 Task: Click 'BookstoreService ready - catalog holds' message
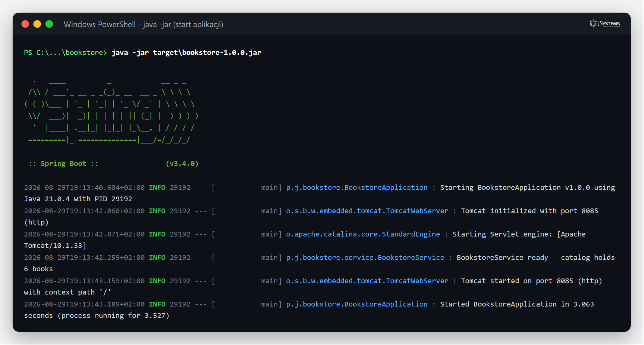[x=536, y=258]
